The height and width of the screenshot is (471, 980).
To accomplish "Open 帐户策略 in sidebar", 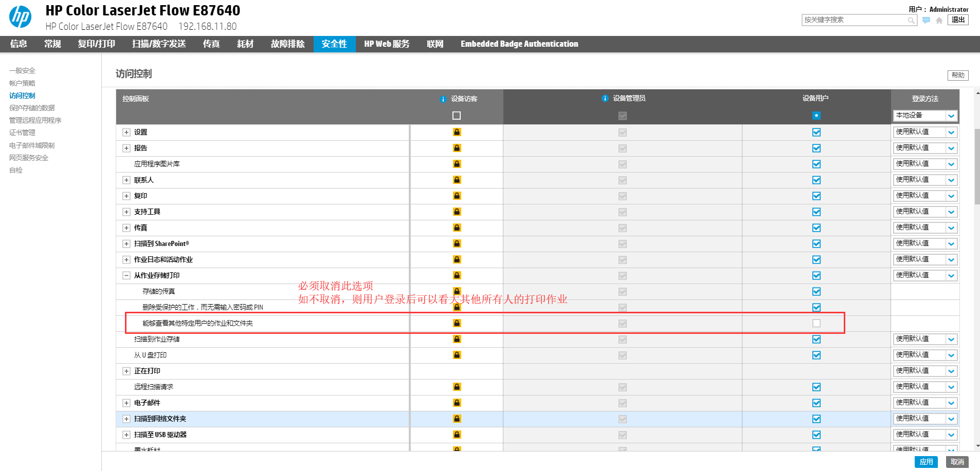I will (x=22, y=83).
